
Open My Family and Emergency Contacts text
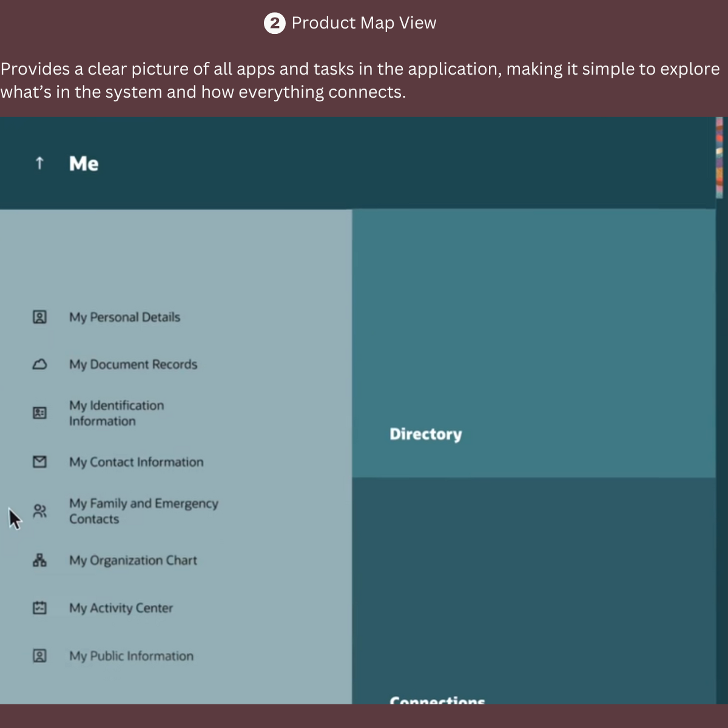(143, 511)
